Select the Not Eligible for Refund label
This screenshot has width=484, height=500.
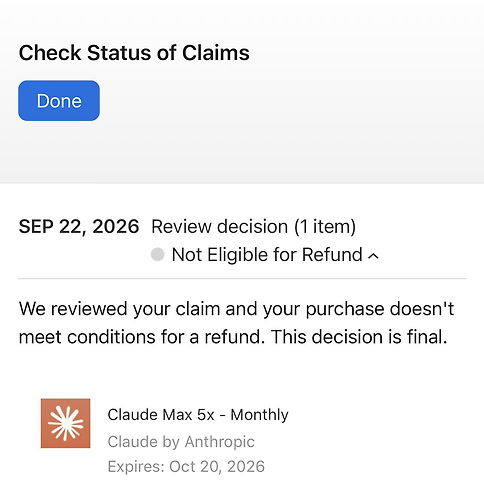(267, 255)
